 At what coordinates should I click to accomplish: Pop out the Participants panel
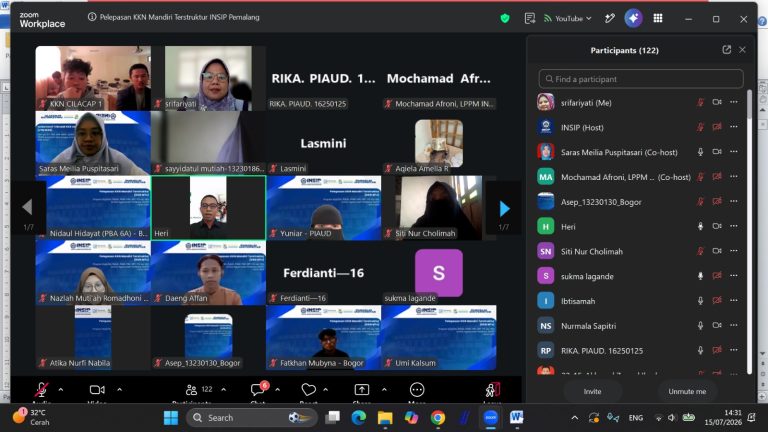[x=727, y=50]
